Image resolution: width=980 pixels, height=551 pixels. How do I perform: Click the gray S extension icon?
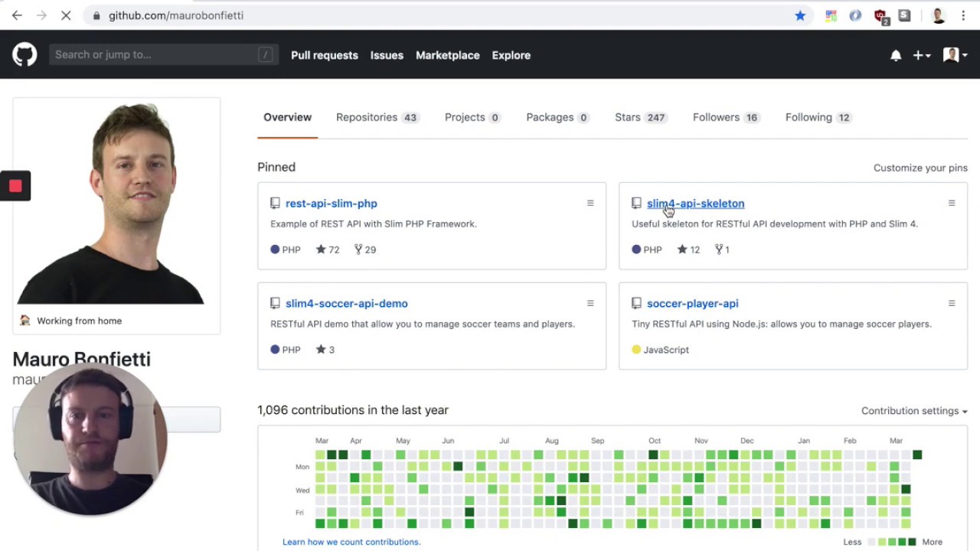pyautogui.click(x=905, y=15)
